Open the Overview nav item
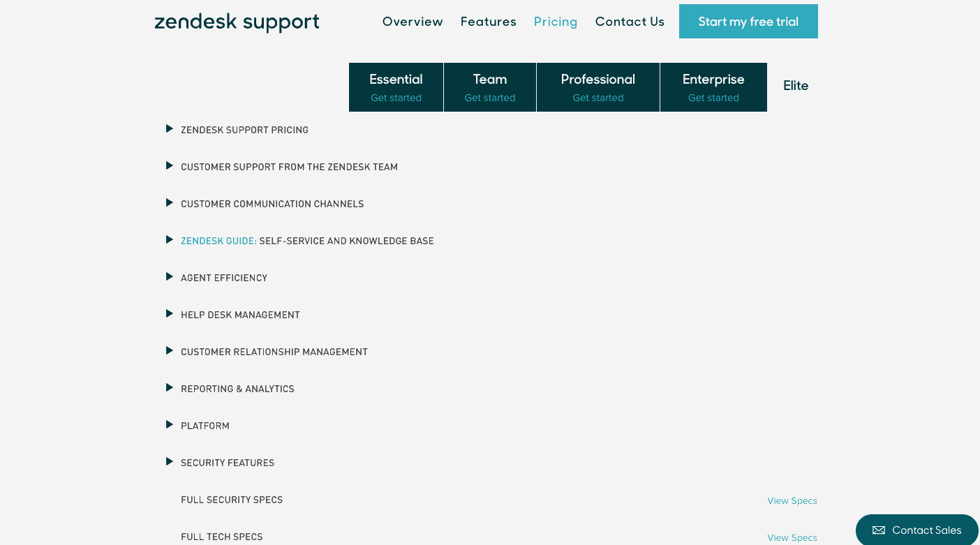The image size is (980, 545). 413,22
